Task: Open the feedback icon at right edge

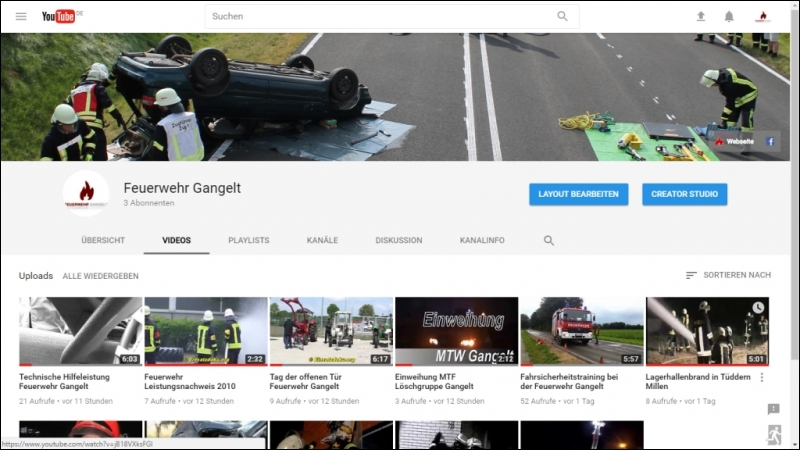Action: (x=773, y=409)
